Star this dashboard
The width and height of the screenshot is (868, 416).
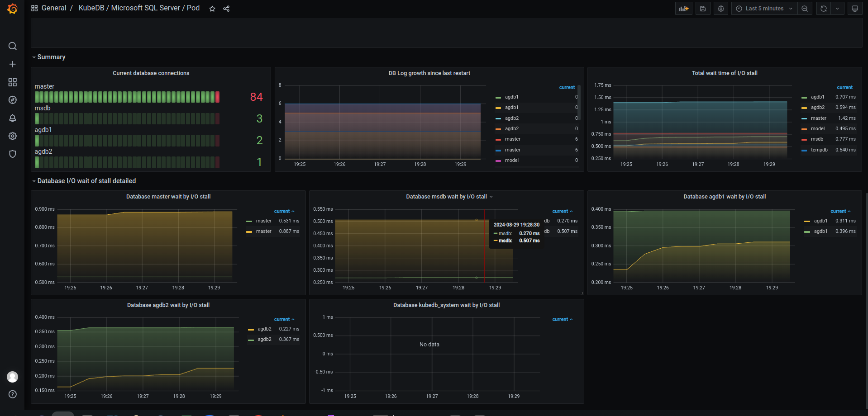coord(212,8)
